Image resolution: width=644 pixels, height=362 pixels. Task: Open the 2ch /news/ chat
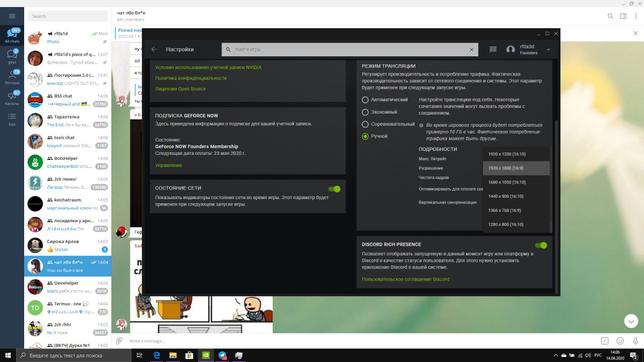pyautogui.click(x=68, y=183)
